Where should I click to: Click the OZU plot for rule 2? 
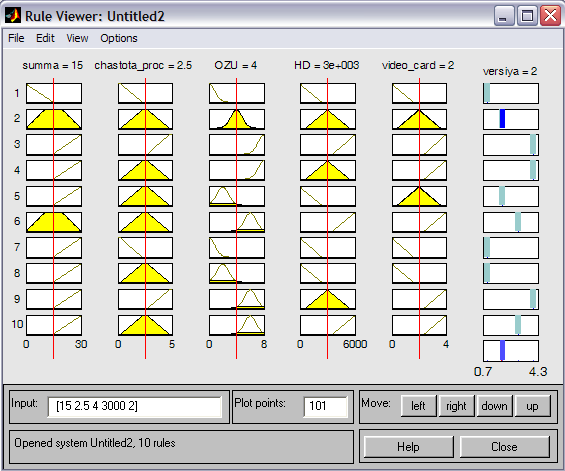pos(237,119)
